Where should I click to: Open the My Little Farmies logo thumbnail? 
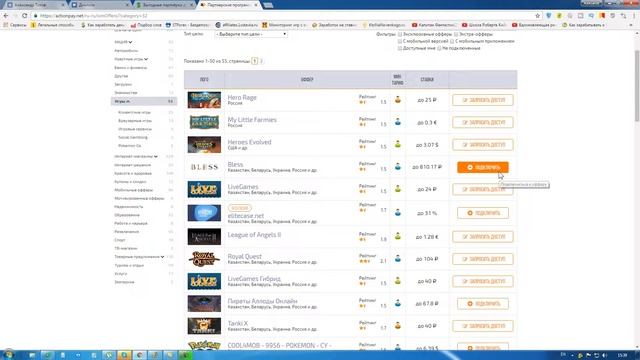(x=204, y=122)
